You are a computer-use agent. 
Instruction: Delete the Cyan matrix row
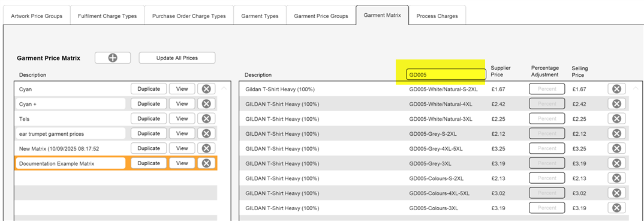pos(206,89)
